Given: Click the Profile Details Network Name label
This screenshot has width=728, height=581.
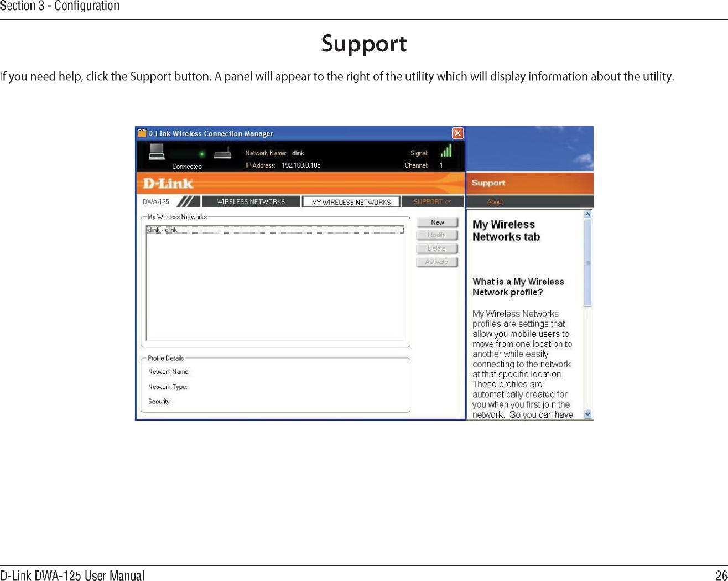Looking at the screenshot, I should point(169,372).
